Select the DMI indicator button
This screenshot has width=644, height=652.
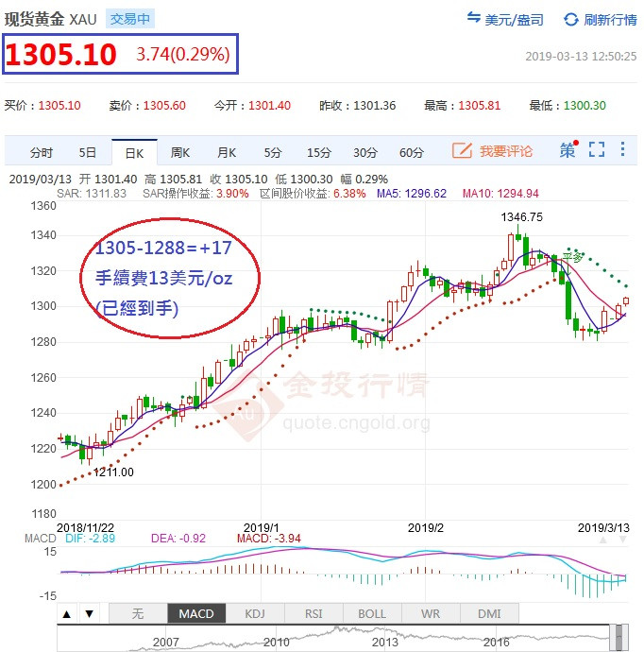489,614
